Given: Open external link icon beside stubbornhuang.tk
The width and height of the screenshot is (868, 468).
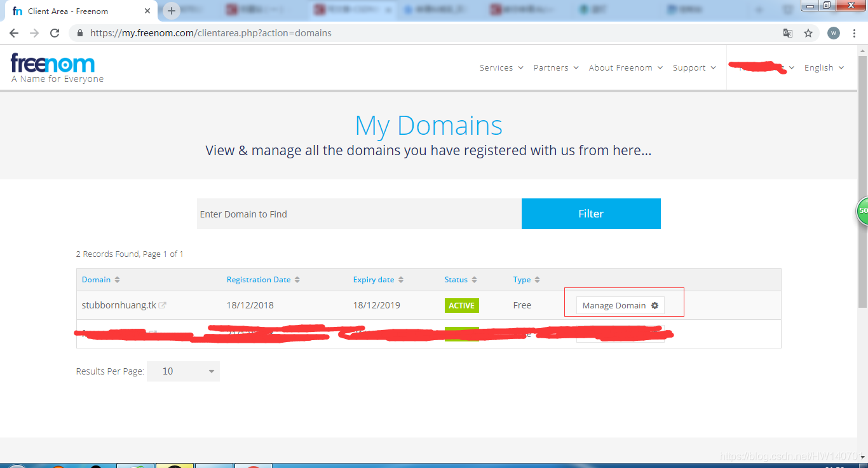Looking at the screenshot, I should pos(163,305).
